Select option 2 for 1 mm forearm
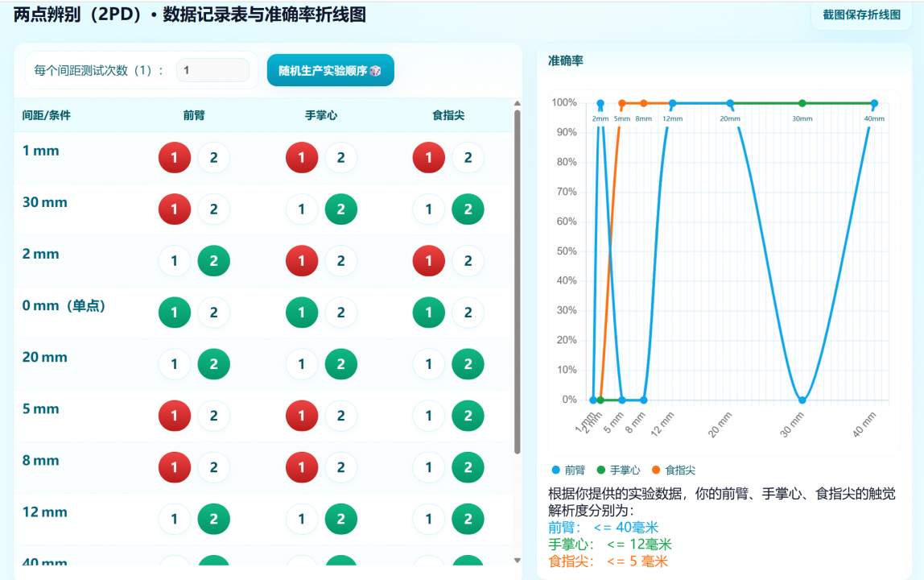This screenshot has width=924, height=580. [213, 158]
